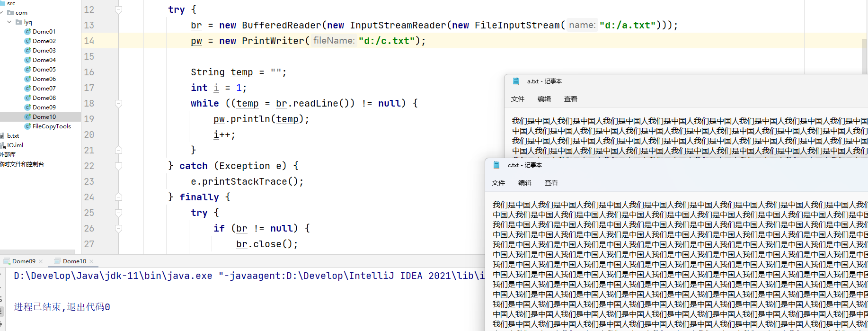Click the Dome08 class entry
This screenshot has height=331, width=868.
[44, 98]
